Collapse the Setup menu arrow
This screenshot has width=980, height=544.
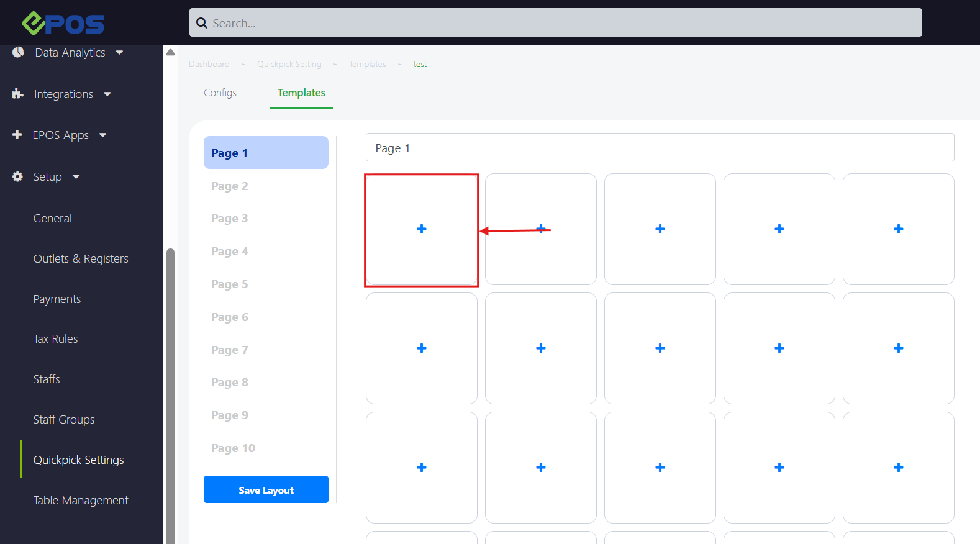76,177
